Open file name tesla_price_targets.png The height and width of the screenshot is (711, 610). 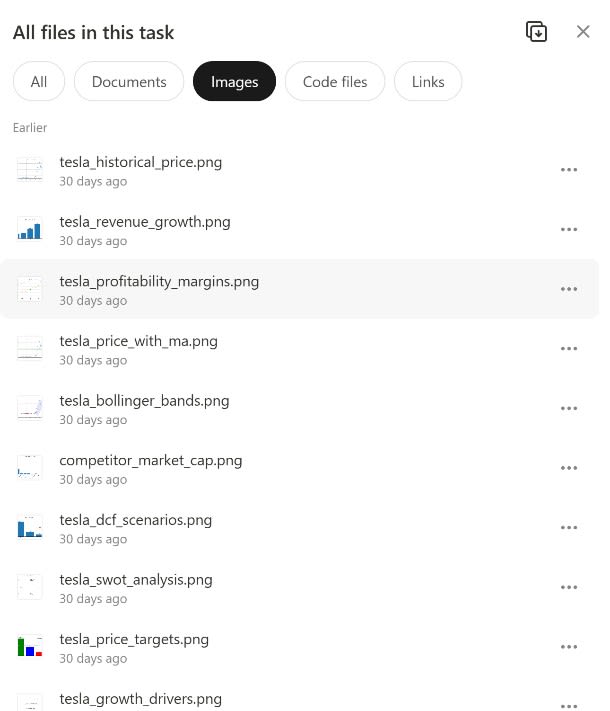click(134, 639)
